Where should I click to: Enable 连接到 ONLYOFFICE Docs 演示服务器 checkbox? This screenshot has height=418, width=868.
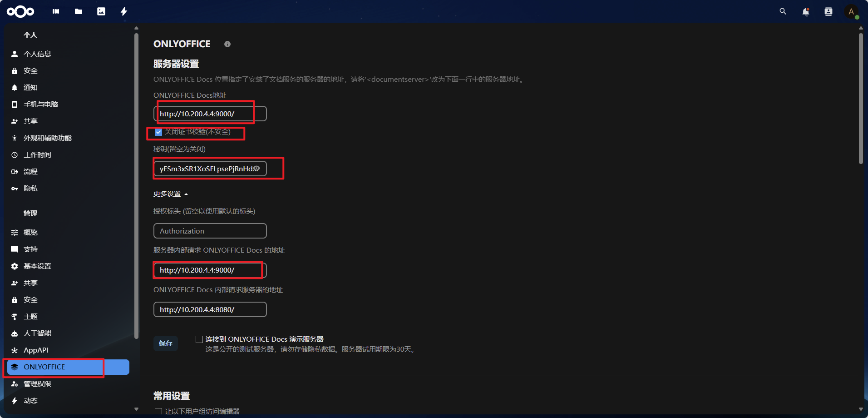click(199, 339)
